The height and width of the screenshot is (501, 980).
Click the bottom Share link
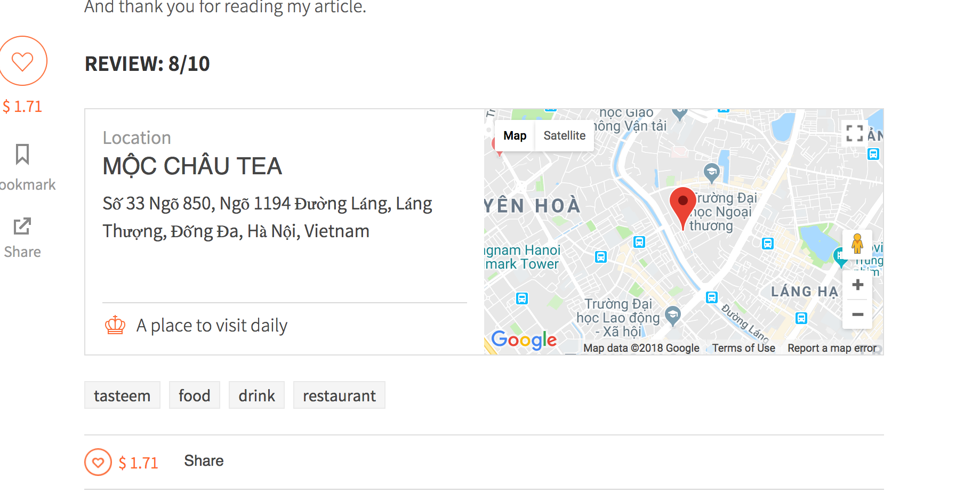pos(204,461)
